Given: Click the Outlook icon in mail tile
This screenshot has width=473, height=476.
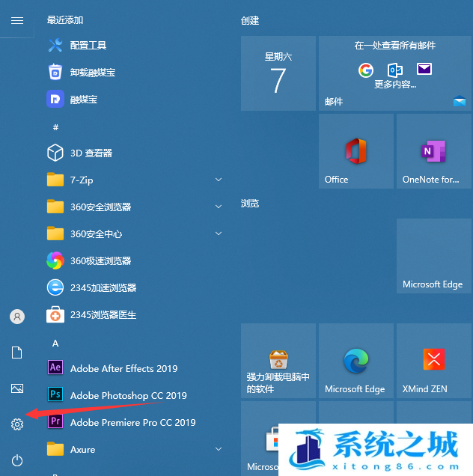Looking at the screenshot, I should (x=395, y=70).
